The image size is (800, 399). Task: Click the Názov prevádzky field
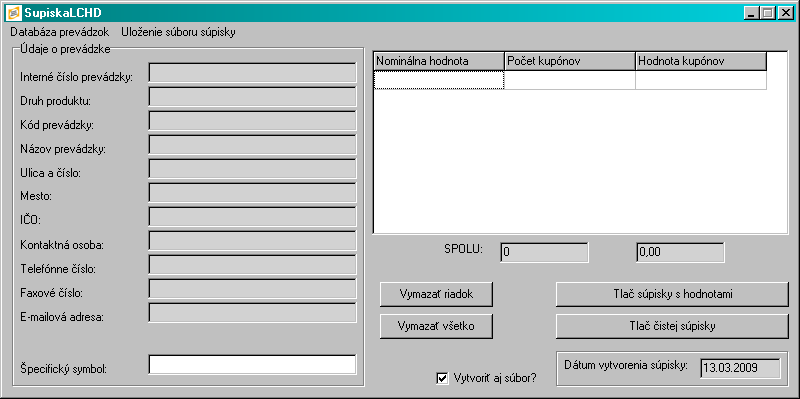pos(253,145)
